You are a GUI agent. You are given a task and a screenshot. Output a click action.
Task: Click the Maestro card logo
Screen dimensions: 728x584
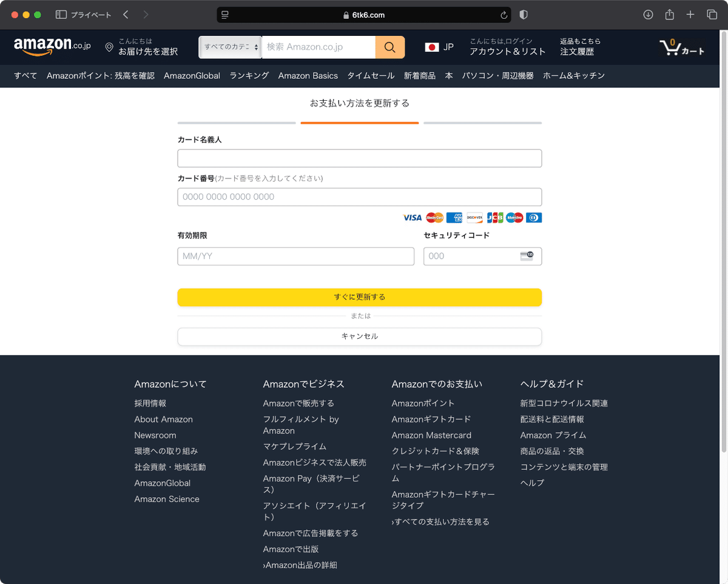[514, 217]
